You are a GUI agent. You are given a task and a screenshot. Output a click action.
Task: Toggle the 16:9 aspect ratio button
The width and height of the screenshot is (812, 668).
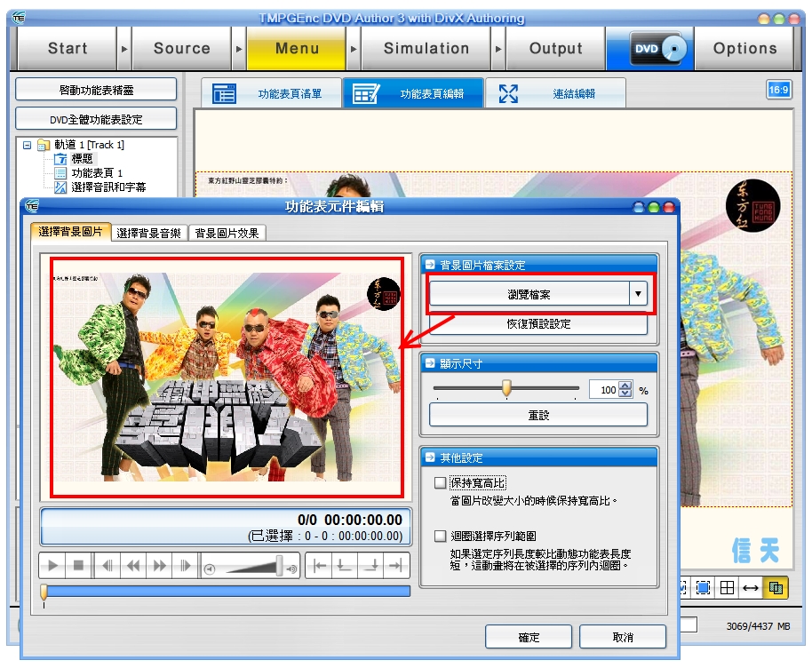click(778, 90)
